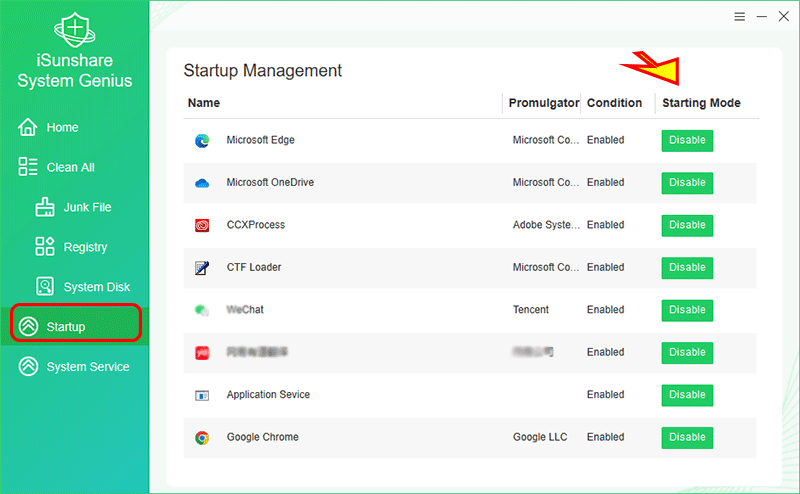The image size is (800, 494).
Task: Disable Microsoft OneDrive at startup
Action: click(x=687, y=183)
